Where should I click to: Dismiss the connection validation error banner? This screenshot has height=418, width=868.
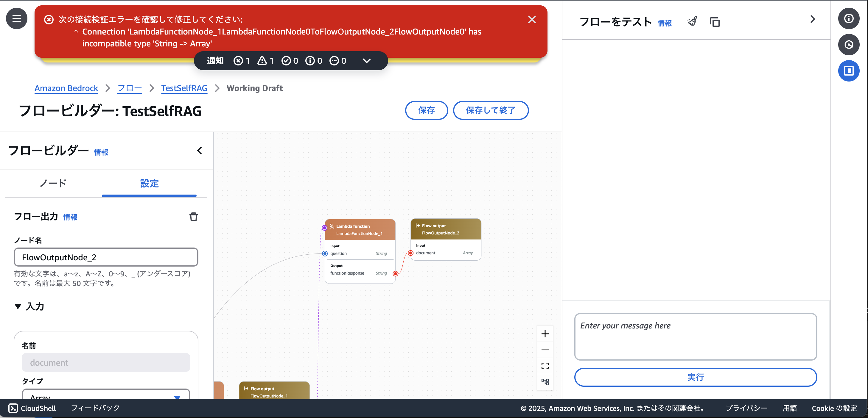[x=532, y=19]
